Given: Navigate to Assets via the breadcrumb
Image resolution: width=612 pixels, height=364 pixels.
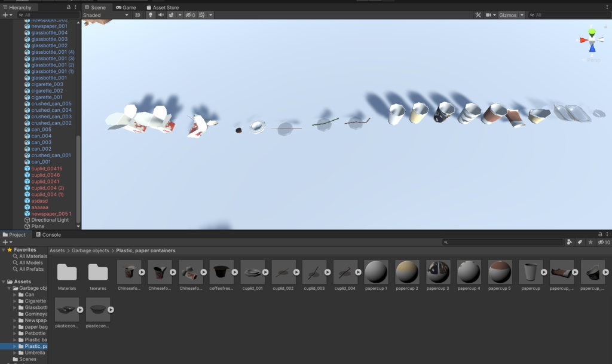Looking at the screenshot, I should tap(57, 250).
